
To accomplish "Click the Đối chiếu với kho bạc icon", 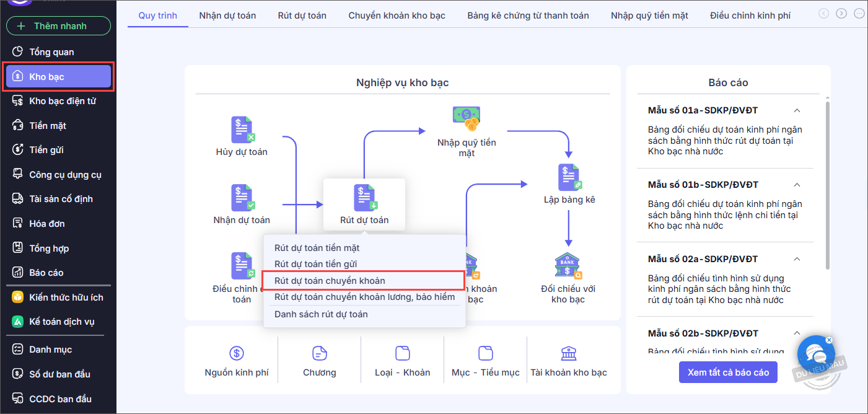I will pyautogui.click(x=568, y=266).
